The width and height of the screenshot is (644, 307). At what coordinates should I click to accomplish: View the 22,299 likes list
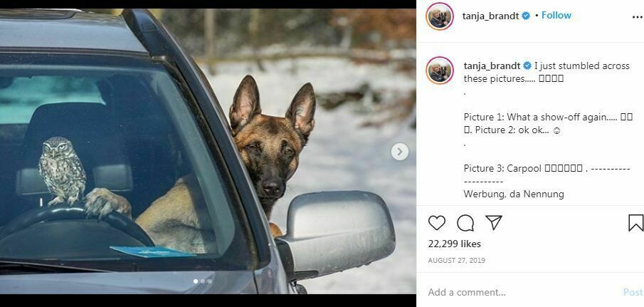point(454,244)
